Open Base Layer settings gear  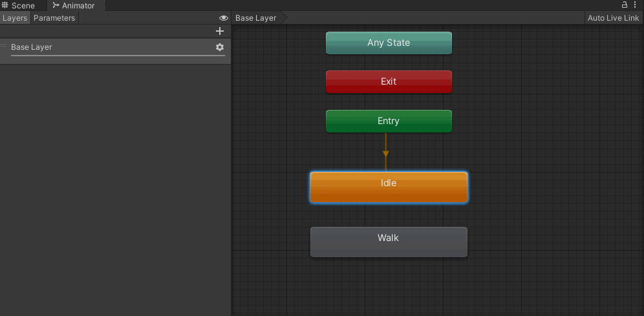click(x=220, y=47)
